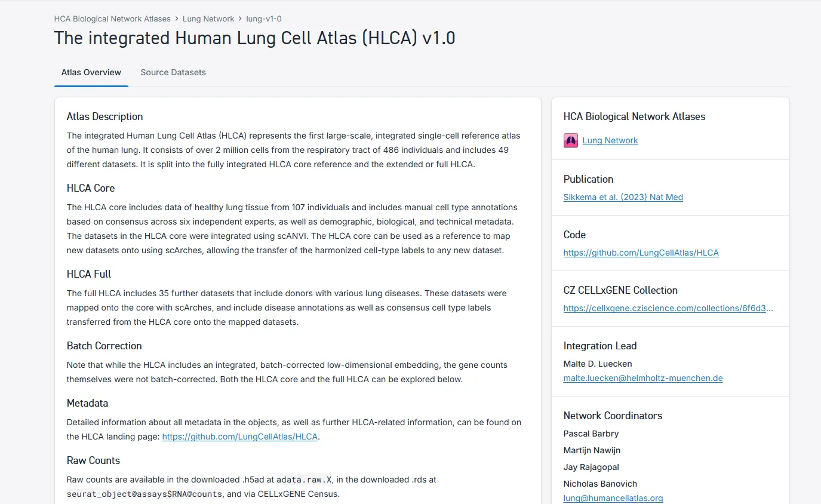Click the name Pascal Barbry

(x=591, y=434)
